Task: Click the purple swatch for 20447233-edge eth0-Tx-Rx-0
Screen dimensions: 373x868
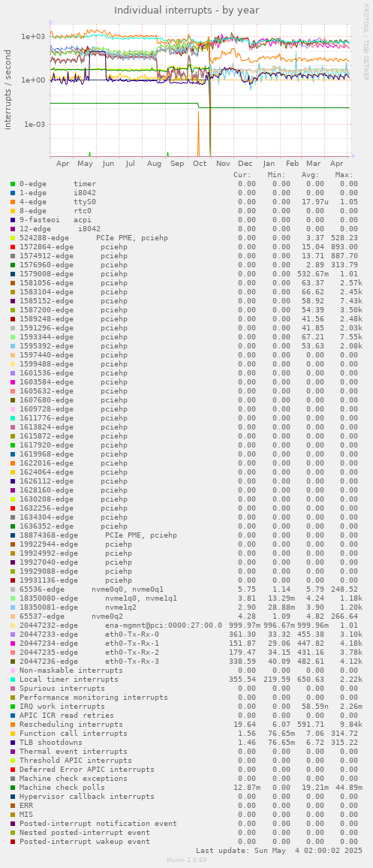Action: (x=13, y=634)
